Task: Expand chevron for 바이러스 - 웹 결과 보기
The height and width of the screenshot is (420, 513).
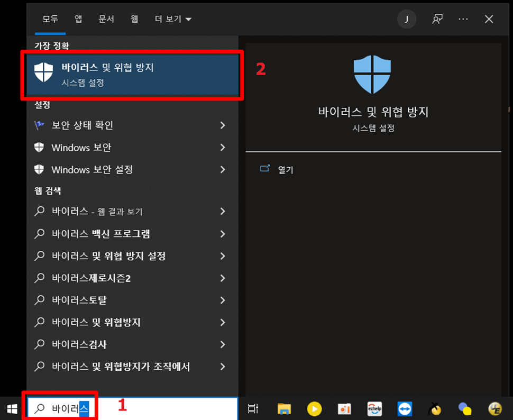Action: [223, 212]
